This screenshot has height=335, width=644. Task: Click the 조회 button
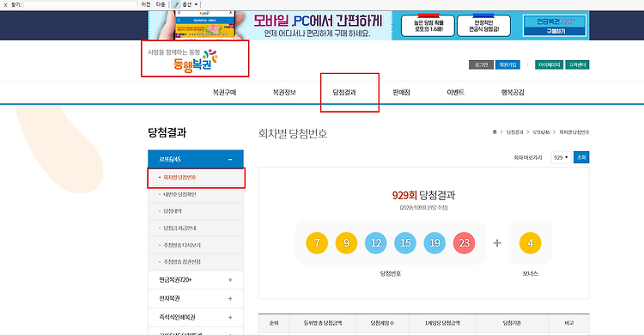coord(581,157)
